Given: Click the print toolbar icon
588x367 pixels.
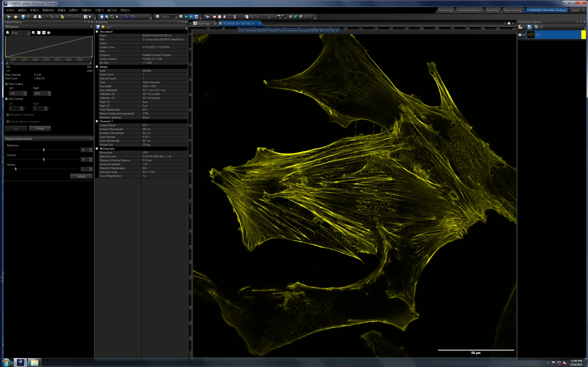Looking at the screenshot, I should coord(35,17).
